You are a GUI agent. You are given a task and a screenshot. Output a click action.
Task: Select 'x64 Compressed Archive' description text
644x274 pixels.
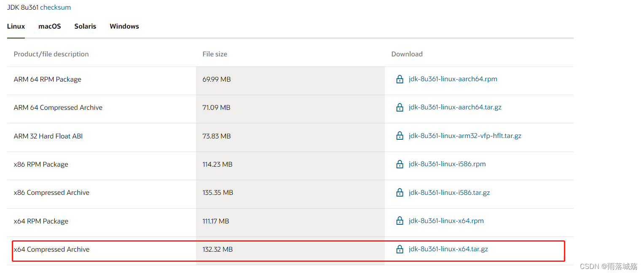pyautogui.click(x=52, y=250)
